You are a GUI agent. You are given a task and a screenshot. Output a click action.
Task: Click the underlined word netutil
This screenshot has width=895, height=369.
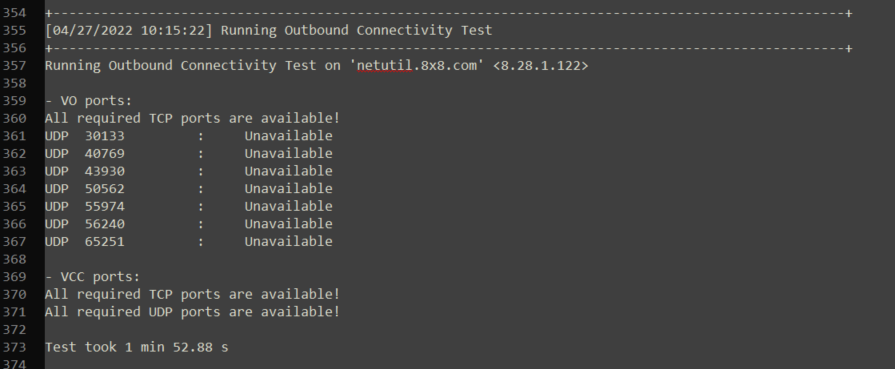384,66
